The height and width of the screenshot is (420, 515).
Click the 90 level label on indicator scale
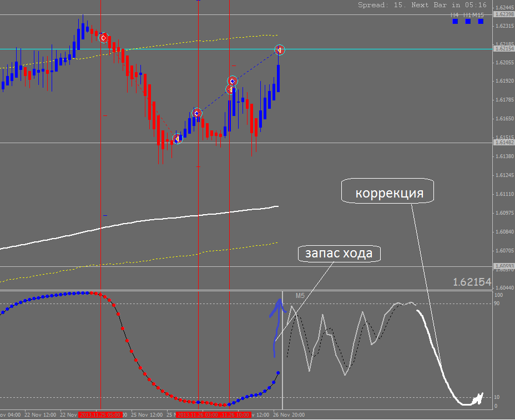click(x=497, y=303)
